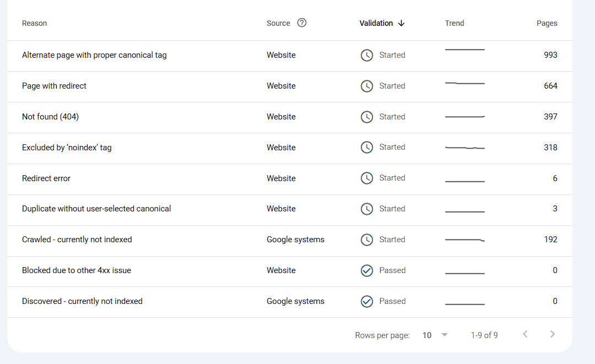Open Excluded by 'noindex' tag reason

click(x=67, y=148)
